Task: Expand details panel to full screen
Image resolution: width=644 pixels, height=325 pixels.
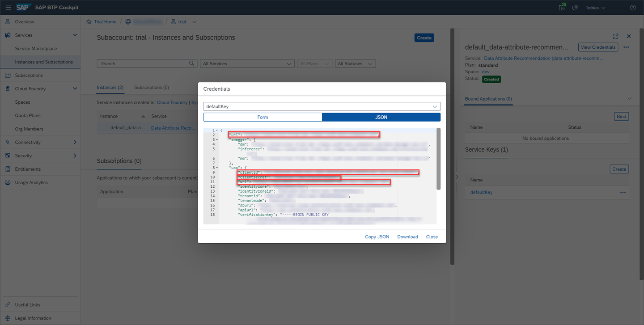Action: tap(615, 36)
